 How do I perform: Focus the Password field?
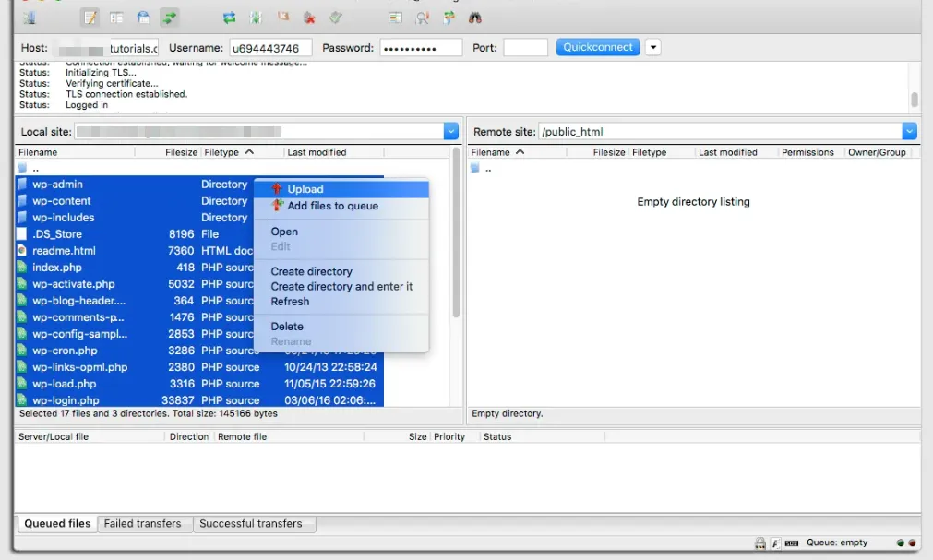coord(421,48)
